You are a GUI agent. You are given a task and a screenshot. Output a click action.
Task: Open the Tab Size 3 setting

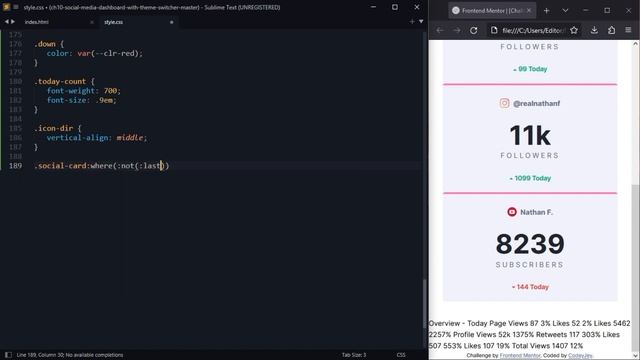354,355
